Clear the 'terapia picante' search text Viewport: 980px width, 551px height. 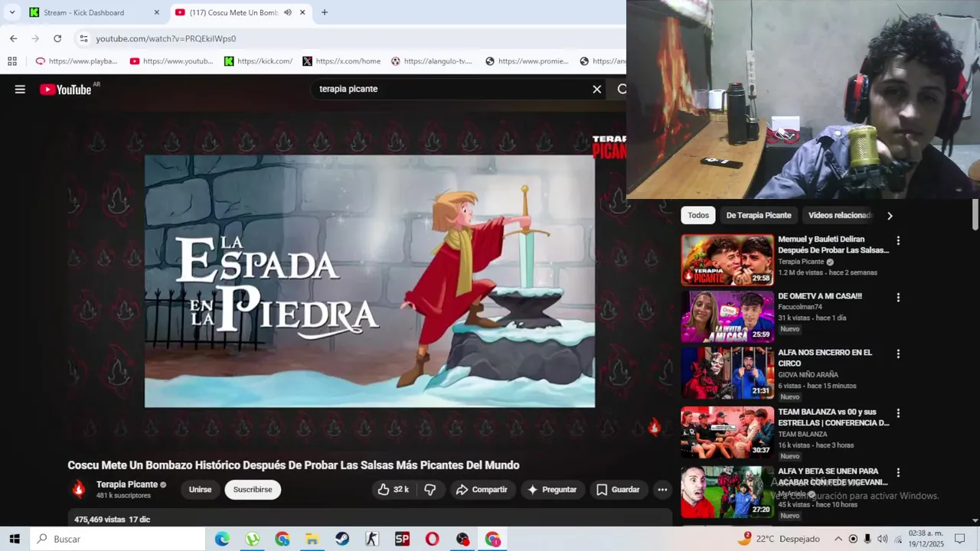pyautogui.click(x=597, y=90)
